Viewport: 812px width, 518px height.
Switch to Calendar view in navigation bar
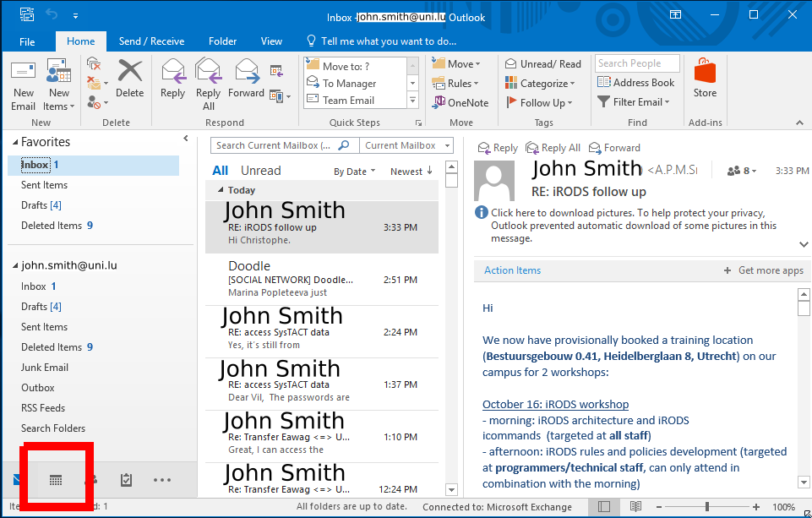click(56, 480)
